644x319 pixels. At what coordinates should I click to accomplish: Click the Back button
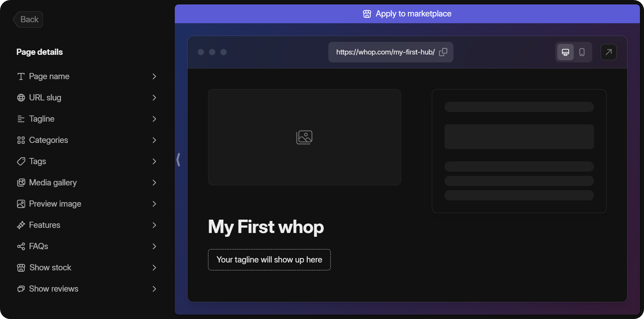pyautogui.click(x=28, y=19)
